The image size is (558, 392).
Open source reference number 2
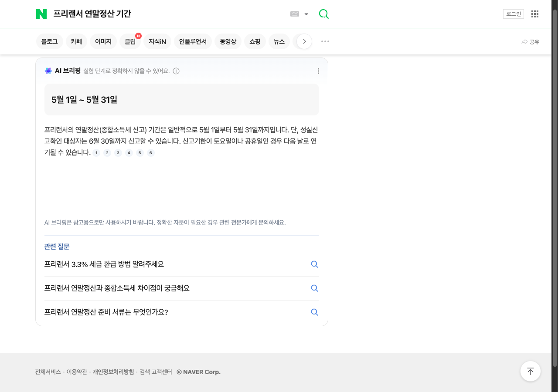107,153
